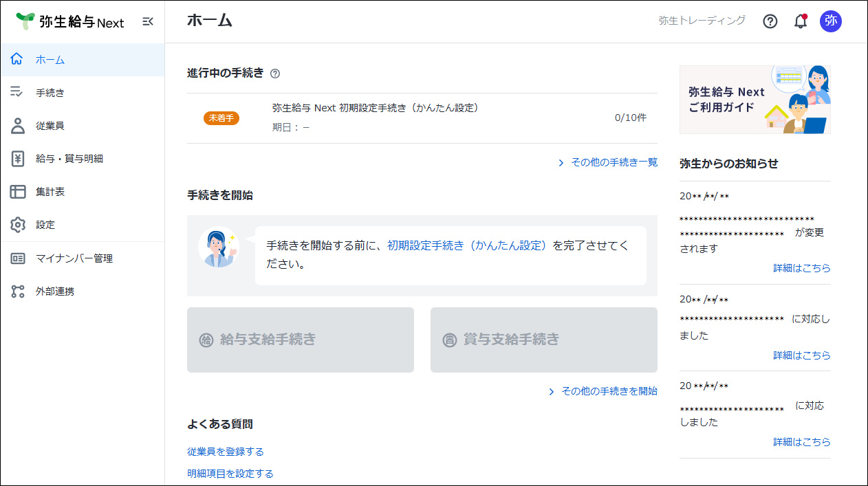Open the 明細項目を設定する FAQ link
This screenshot has height=486, width=868.
click(230, 474)
